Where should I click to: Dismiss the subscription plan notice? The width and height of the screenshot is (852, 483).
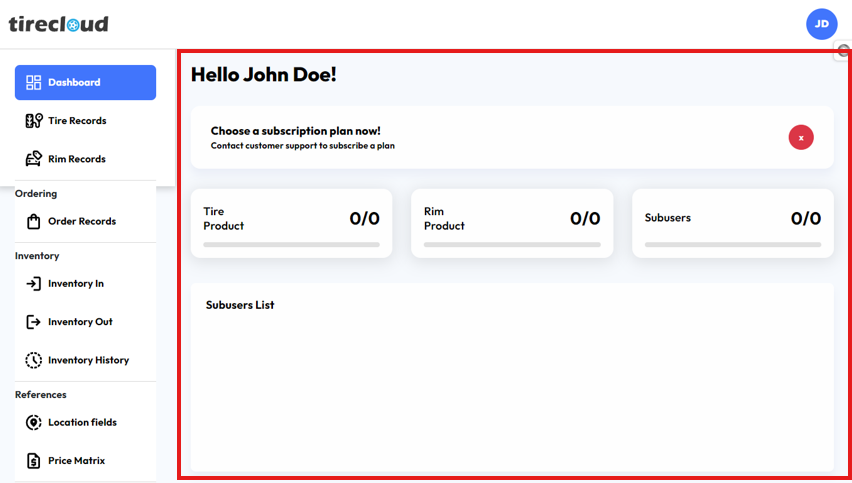(x=801, y=138)
